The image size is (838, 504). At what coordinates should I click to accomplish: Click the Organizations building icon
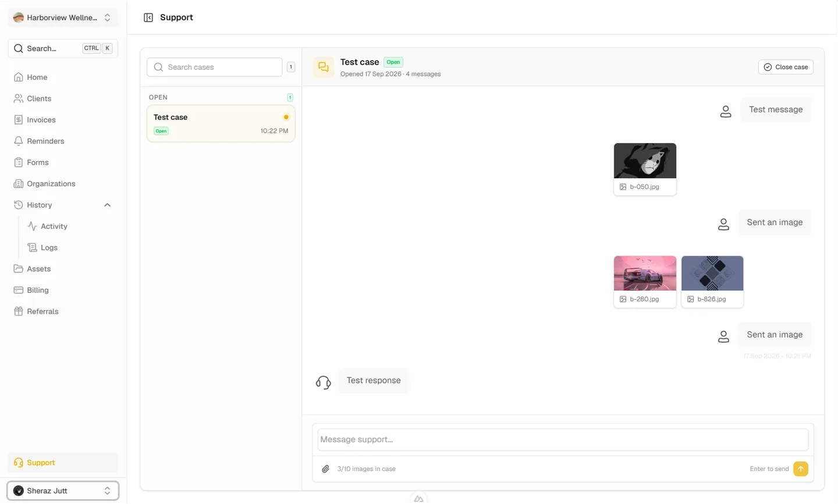pyautogui.click(x=19, y=183)
